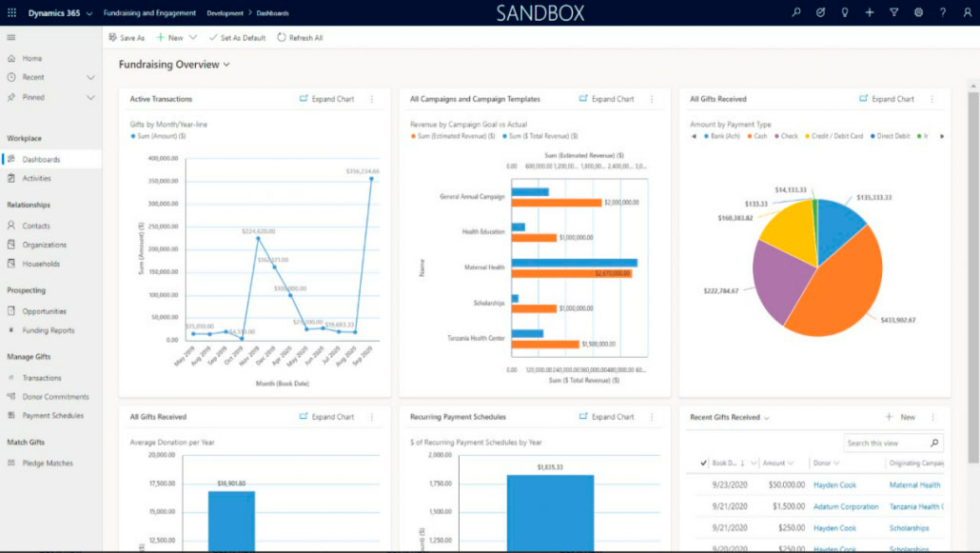
Task: Click the Save As toolbar button
Action: 127,37
